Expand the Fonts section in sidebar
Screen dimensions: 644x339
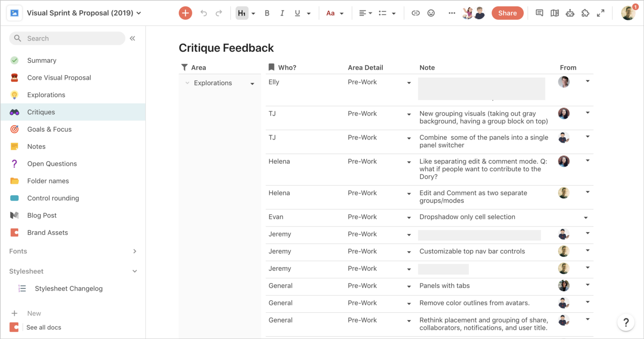click(x=135, y=251)
